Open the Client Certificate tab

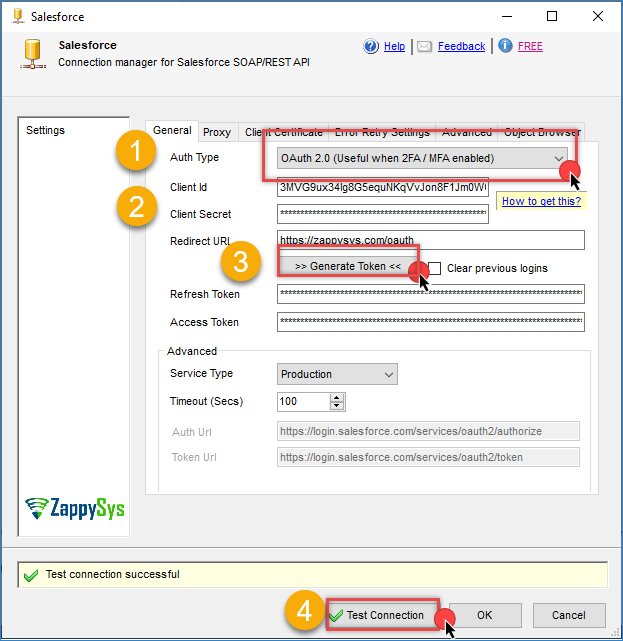pos(284,132)
